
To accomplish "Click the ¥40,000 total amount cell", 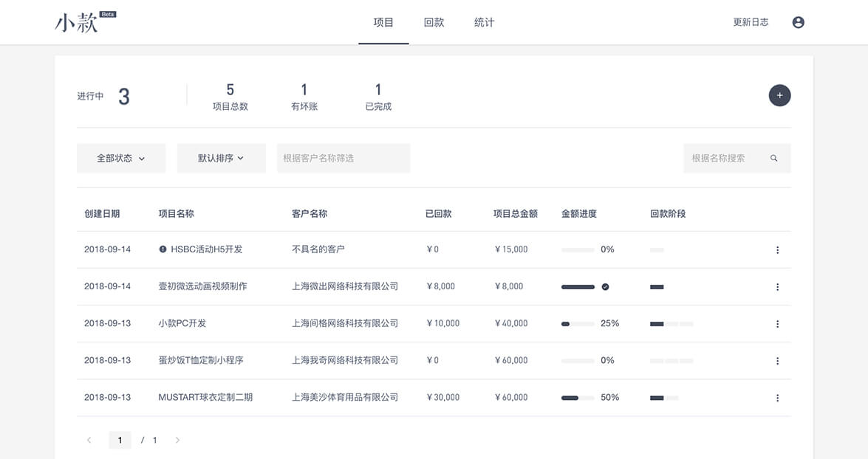I will pos(511,323).
